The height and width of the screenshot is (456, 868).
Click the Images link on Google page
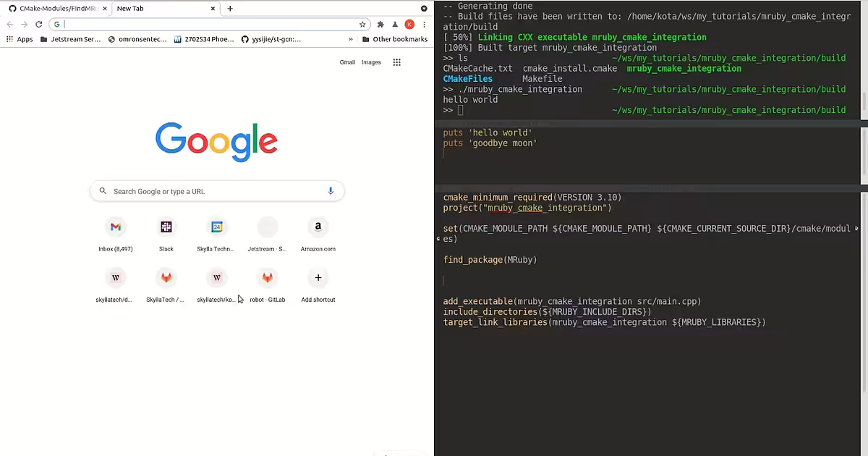(x=371, y=62)
